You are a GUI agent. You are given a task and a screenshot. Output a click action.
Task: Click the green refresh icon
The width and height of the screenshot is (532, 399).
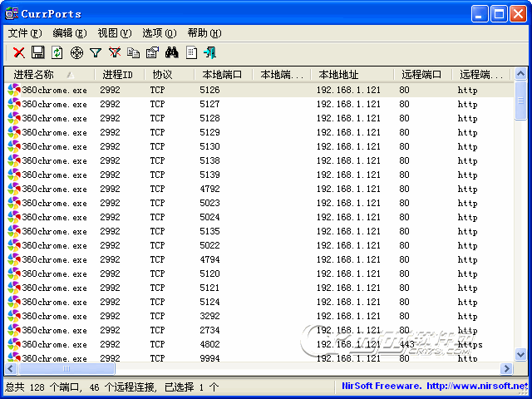57,52
